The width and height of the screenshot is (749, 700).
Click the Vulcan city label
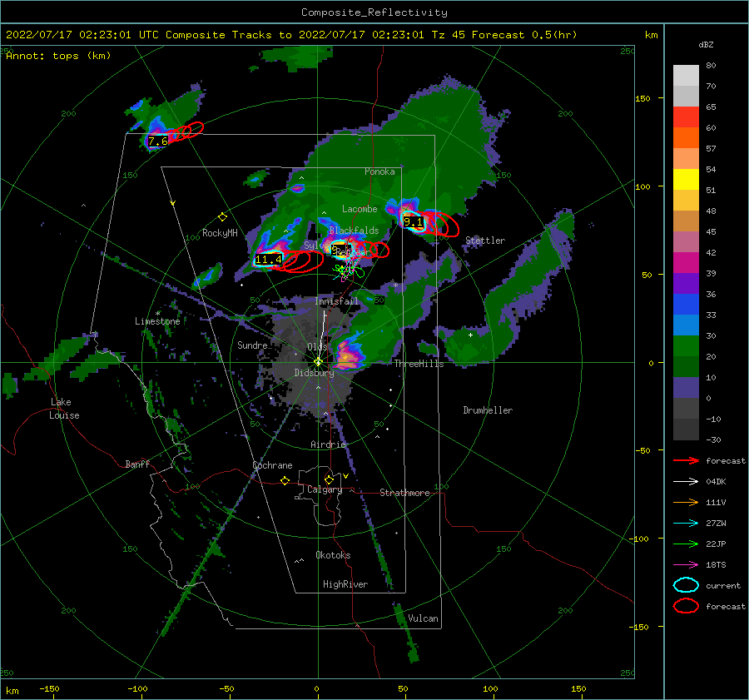(x=423, y=618)
